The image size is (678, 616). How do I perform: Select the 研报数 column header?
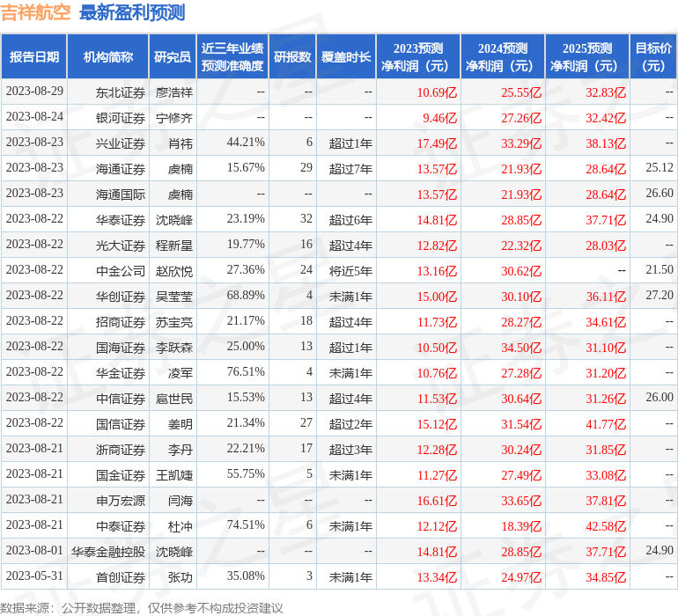pyautogui.click(x=292, y=56)
